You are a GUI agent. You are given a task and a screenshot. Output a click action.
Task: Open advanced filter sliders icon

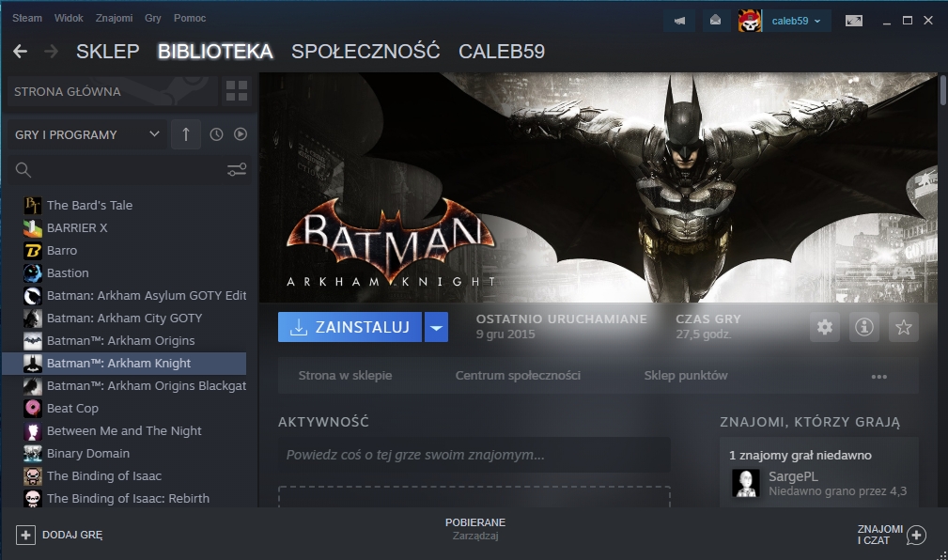point(237,170)
